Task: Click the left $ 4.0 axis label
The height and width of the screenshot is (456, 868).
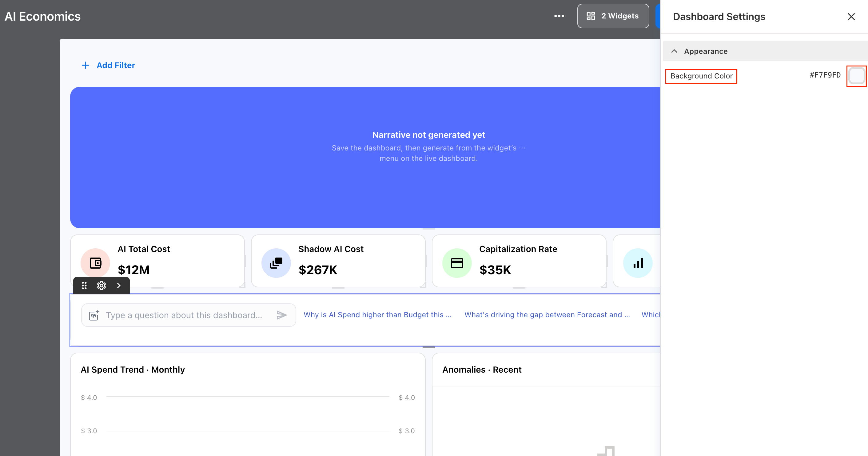Action: [x=89, y=398]
